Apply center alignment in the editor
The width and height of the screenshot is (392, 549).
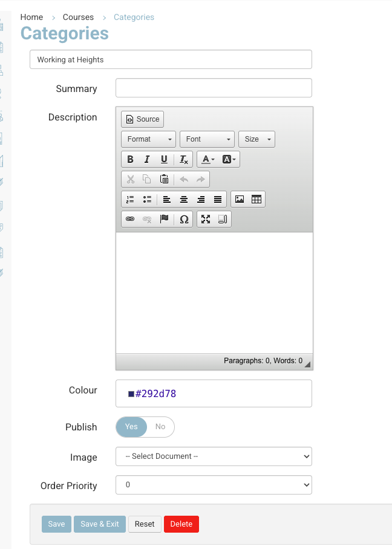coord(183,199)
